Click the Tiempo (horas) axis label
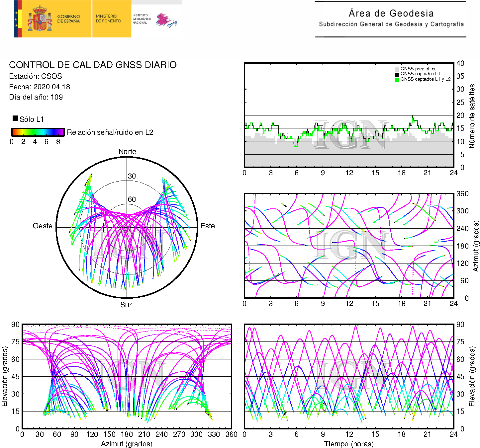This screenshot has width=480, height=448. point(349,444)
